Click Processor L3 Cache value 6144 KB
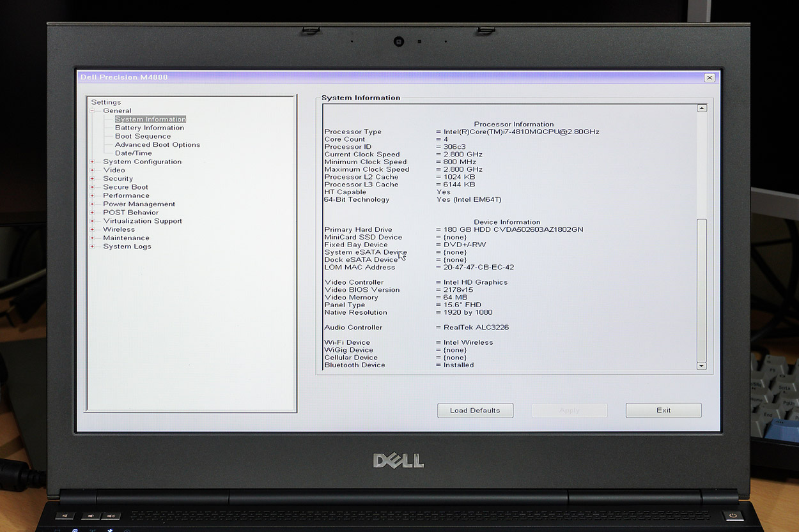This screenshot has width=799, height=532. pos(460,185)
